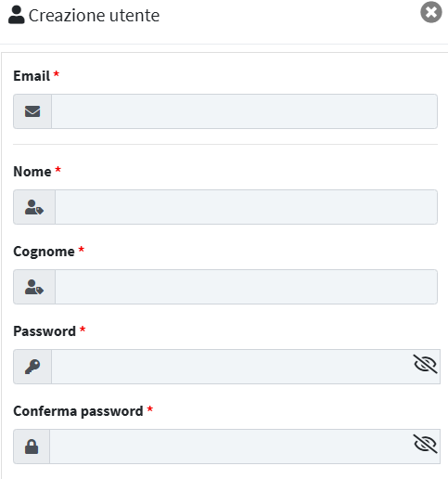448x479 pixels.
Task: Click the user tag icon beside Nome
Action: click(34, 207)
